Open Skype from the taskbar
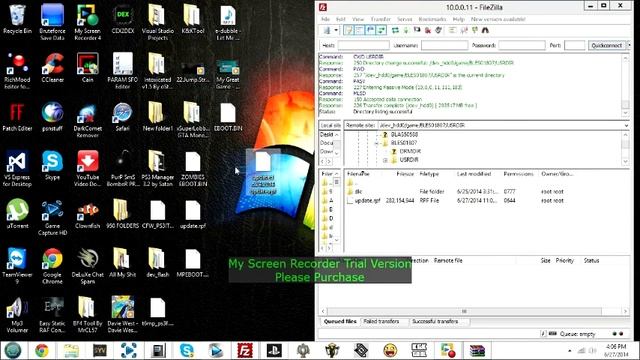This screenshot has width=640, height=360. pyautogui.click(x=187, y=351)
